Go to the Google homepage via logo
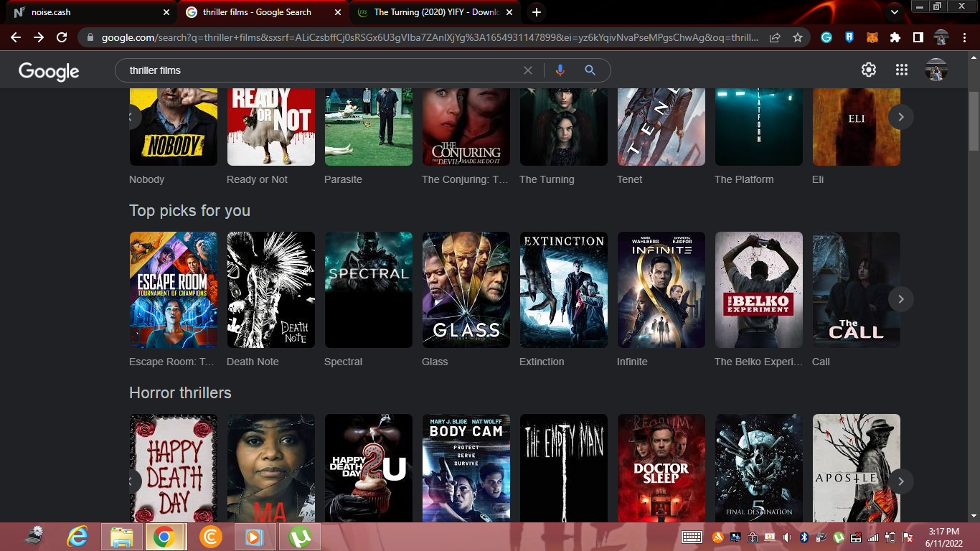Screen dimensions: 980x551 click(49, 71)
